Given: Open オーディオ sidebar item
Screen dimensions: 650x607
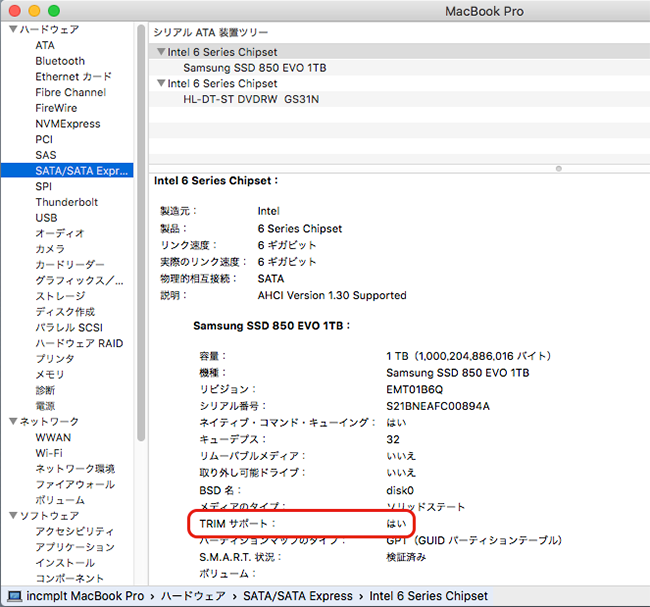Looking at the screenshot, I should pyautogui.click(x=60, y=233).
